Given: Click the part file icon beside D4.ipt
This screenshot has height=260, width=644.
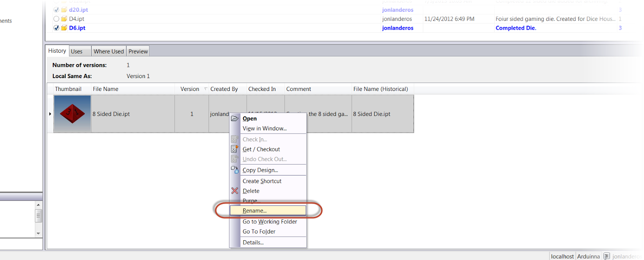Looking at the screenshot, I should click(64, 19).
